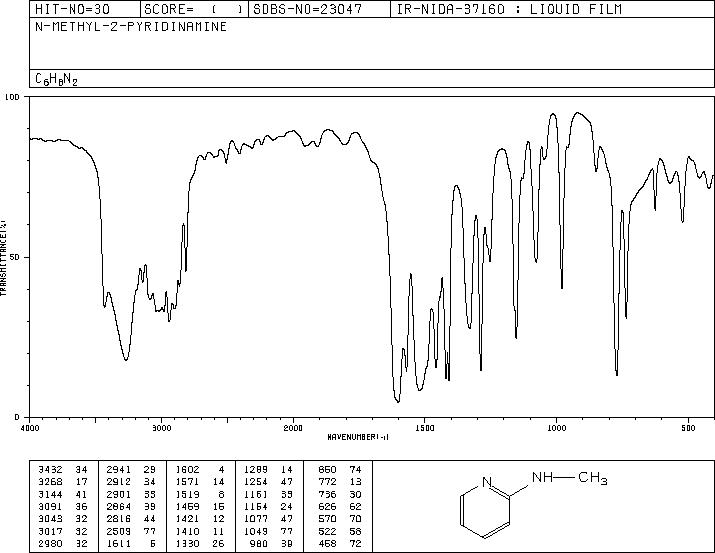This screenshot has width=715, height=553.
Task: Click the 3000 wavenumber axis label
Action: coord(161,428)
